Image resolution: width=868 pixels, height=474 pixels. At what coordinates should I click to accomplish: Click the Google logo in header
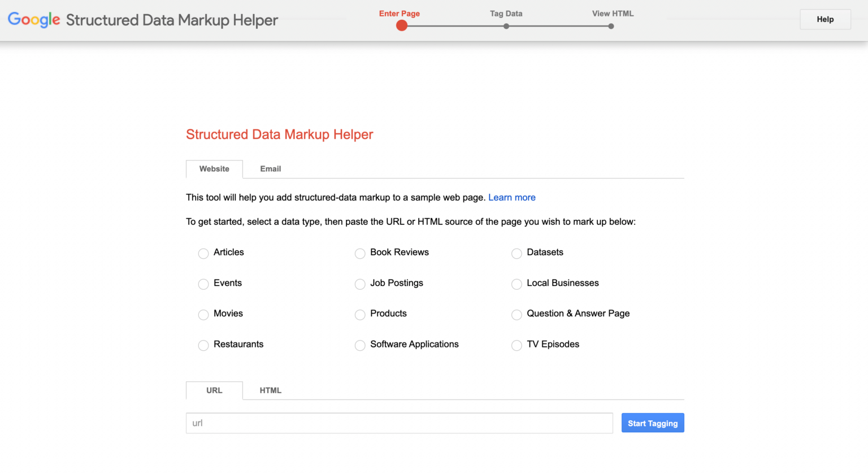[x=34, y=20]
